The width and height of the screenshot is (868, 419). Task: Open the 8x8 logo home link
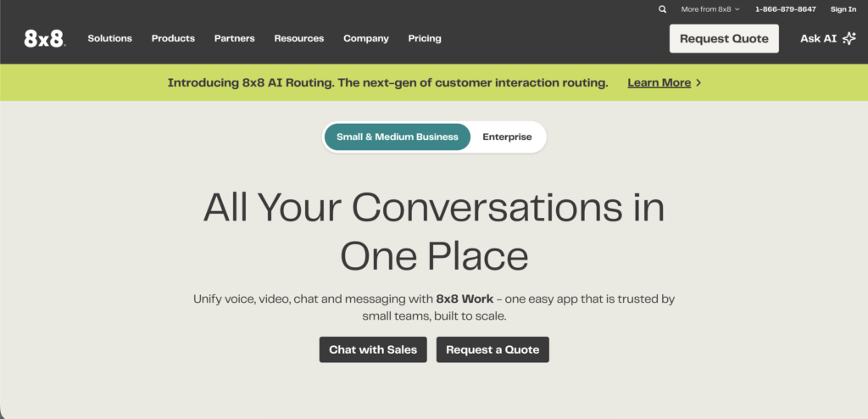[x=44, y=39]
